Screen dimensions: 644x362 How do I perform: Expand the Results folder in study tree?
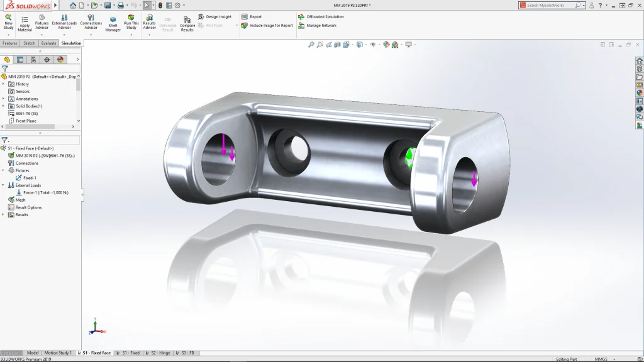[4, 215]
